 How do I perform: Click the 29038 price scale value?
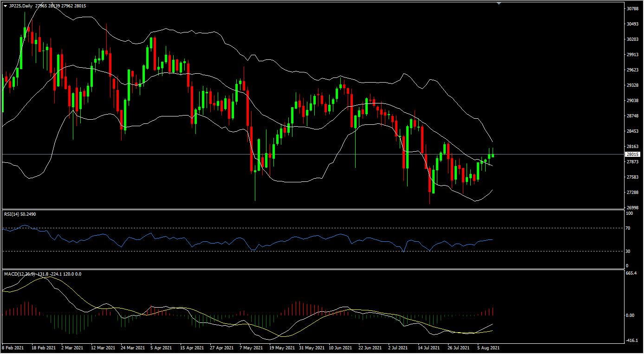(632, 100)
